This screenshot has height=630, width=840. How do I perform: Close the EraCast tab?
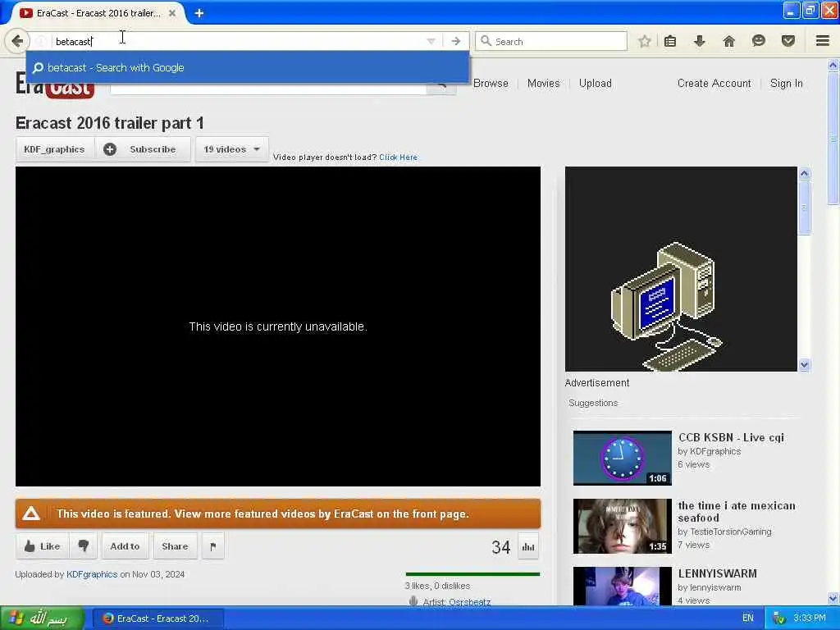point(172,13)
